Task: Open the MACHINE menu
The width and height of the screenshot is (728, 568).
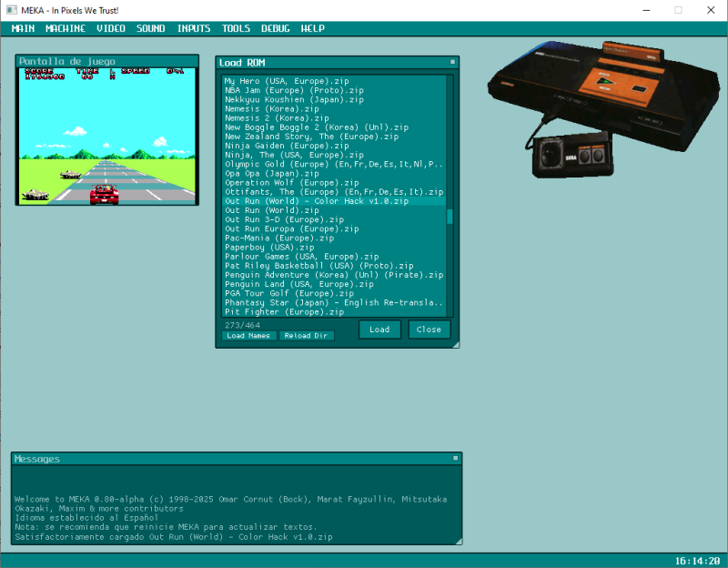Action: (66, 28)
